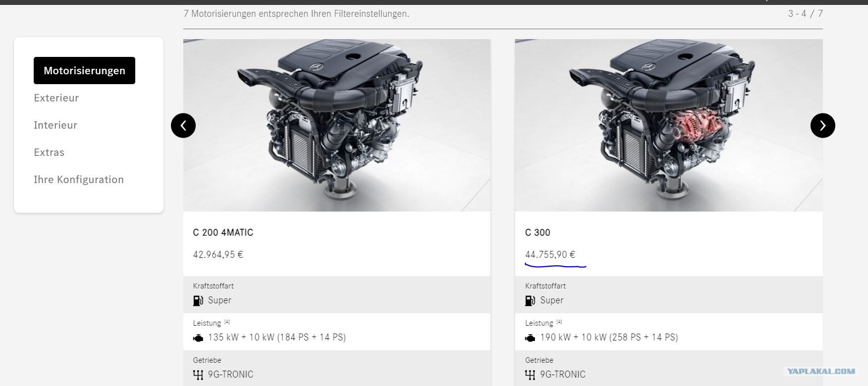
Task: Open the Extras section
Action: (49, 152)
